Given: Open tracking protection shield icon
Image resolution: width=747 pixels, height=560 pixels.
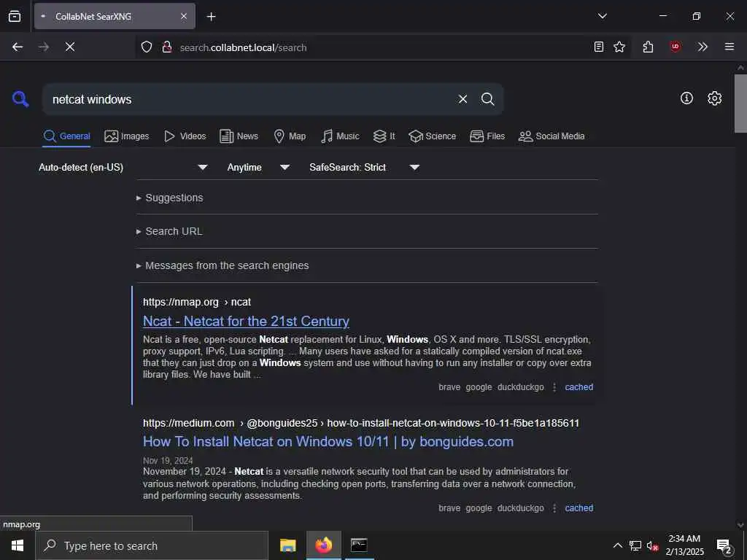Looking at the screenshot, I should click(147, 47).
